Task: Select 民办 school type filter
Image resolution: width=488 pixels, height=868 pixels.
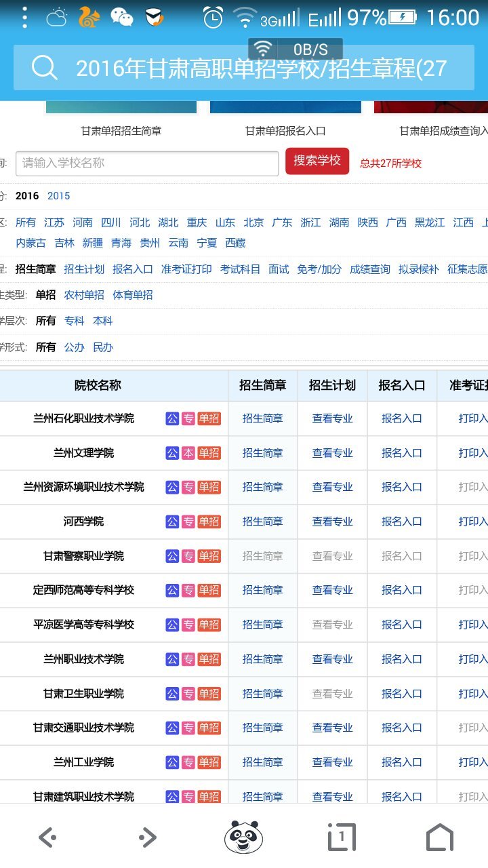Action: click(x=103, y=347)
